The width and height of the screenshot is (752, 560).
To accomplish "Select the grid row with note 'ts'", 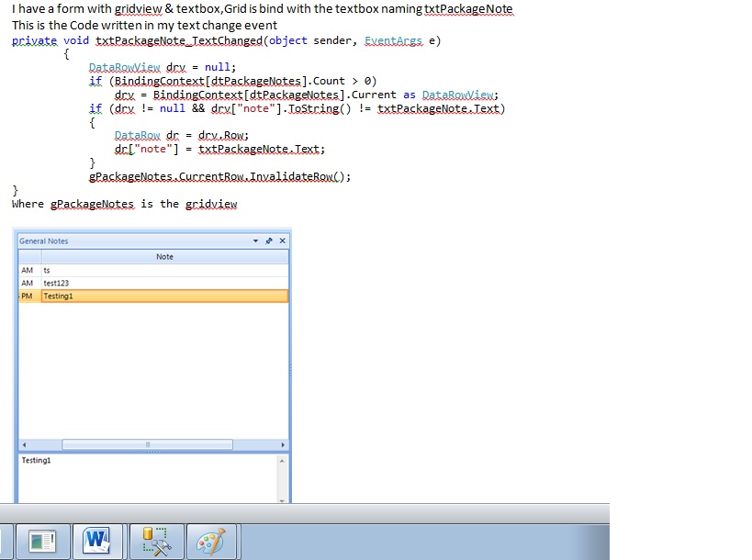I will click(x=153, y=270).
